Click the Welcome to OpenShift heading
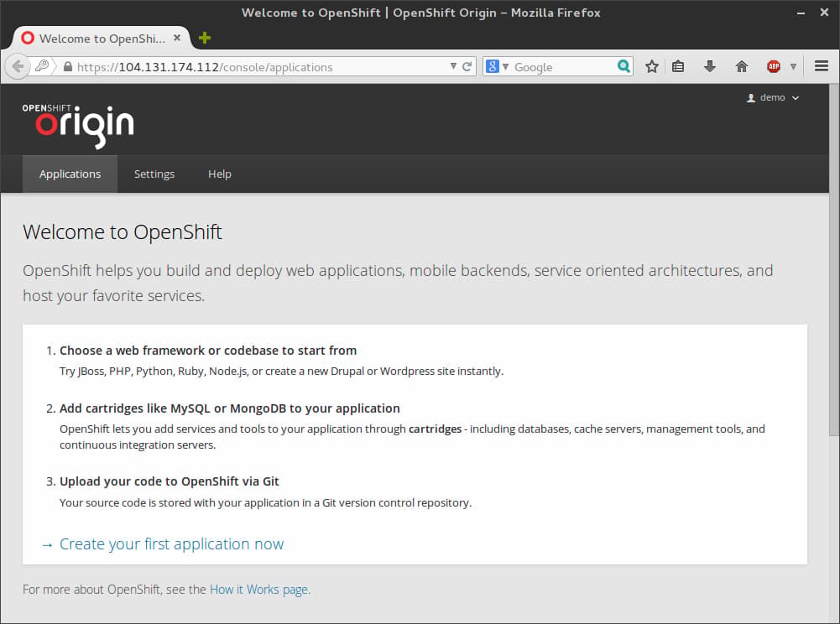The width and height of the screenshot is (840, 624). pos(123,232)
